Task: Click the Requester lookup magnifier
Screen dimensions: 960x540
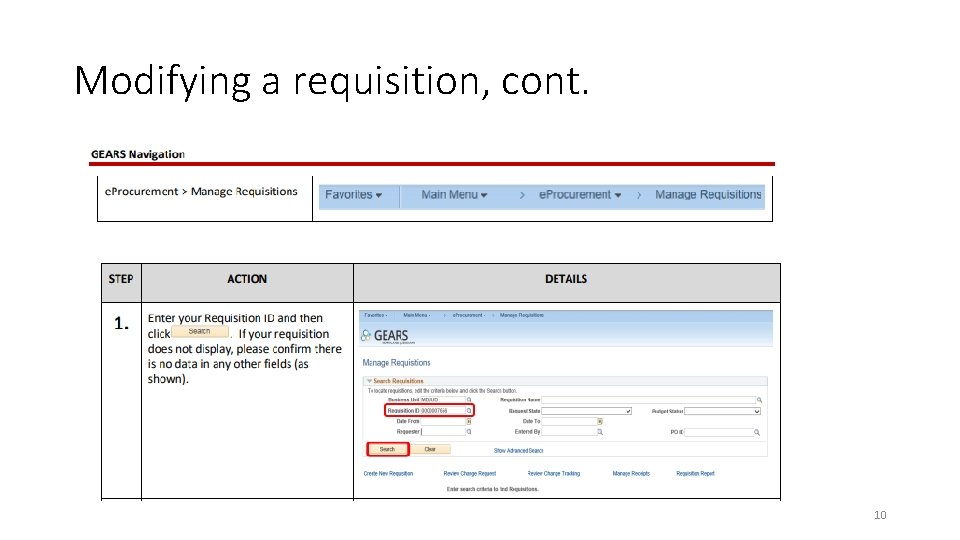Action: [469, 432]
